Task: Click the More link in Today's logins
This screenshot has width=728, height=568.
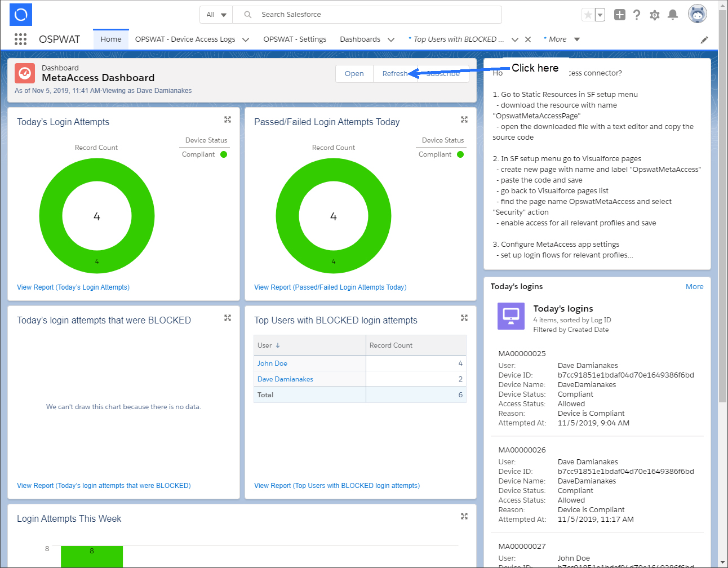Action: pyautogui.click(x=694, y=286)
